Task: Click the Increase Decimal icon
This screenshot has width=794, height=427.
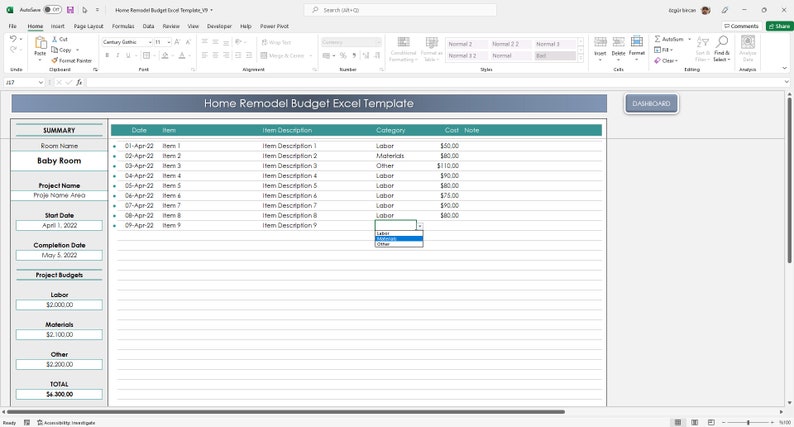Action: [366, 55]
